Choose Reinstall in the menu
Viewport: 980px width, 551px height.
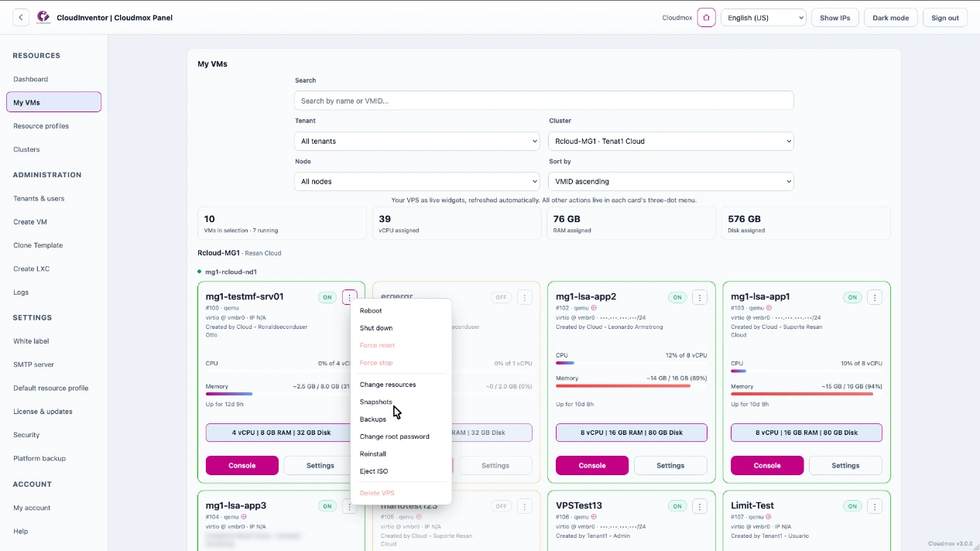click(401, 454)
